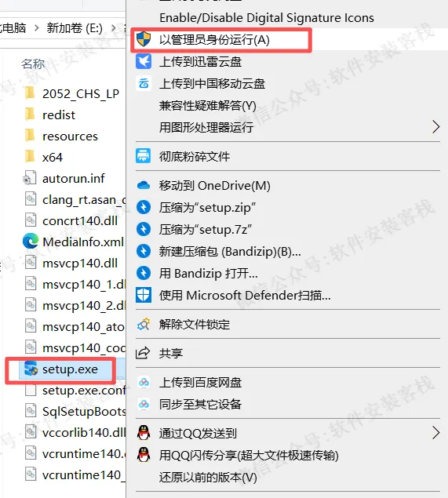The width and height of the screenshot is (448, 498).
Task: Click the shredder icon for 彻底粉碎文件
Action: point(144,156)
